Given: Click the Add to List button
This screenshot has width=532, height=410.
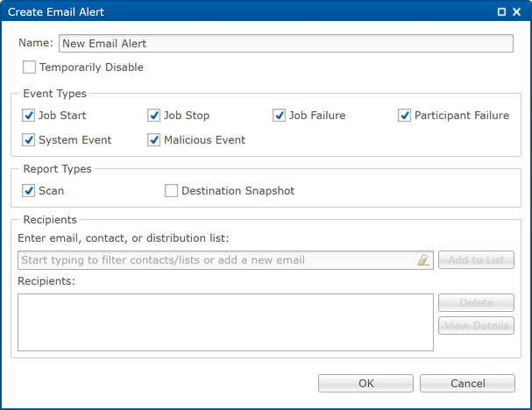Looking at the screenshot, I should (x=476, y=260).
